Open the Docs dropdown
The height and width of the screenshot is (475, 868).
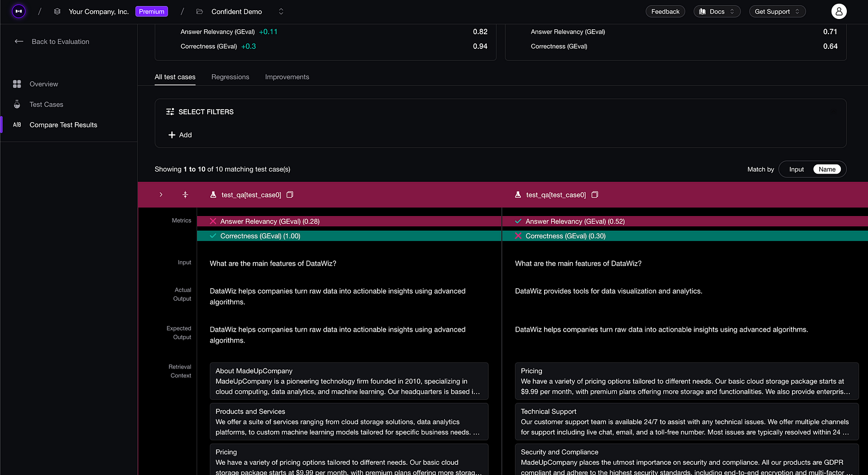[717, 11]
